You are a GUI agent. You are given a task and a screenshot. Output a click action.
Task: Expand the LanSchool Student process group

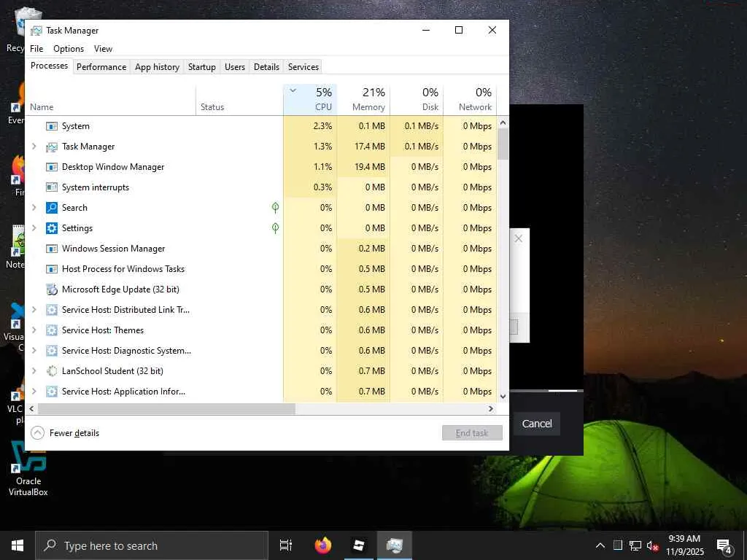pos(34,371)
